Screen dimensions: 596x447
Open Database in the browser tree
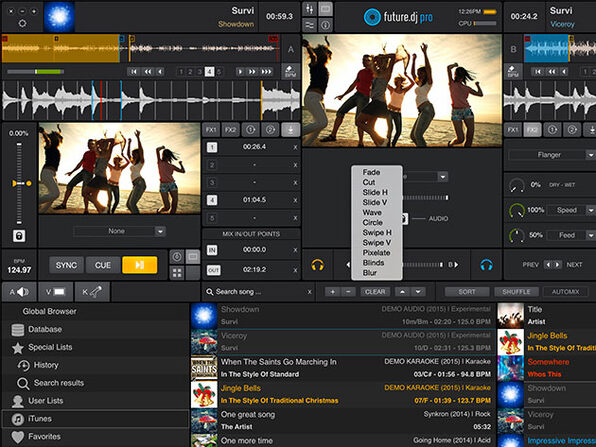[95, 329]
